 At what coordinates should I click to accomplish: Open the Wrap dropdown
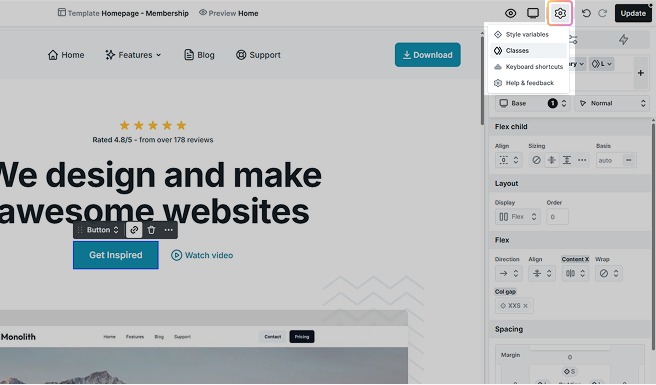pos(609,273)
